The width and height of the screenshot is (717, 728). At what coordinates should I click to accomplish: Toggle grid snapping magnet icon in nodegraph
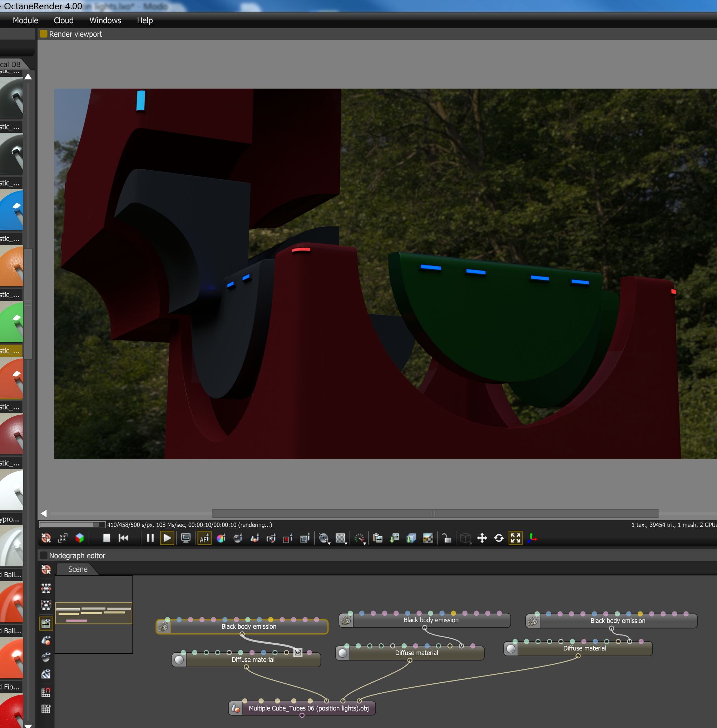click(x=46, y=692)
